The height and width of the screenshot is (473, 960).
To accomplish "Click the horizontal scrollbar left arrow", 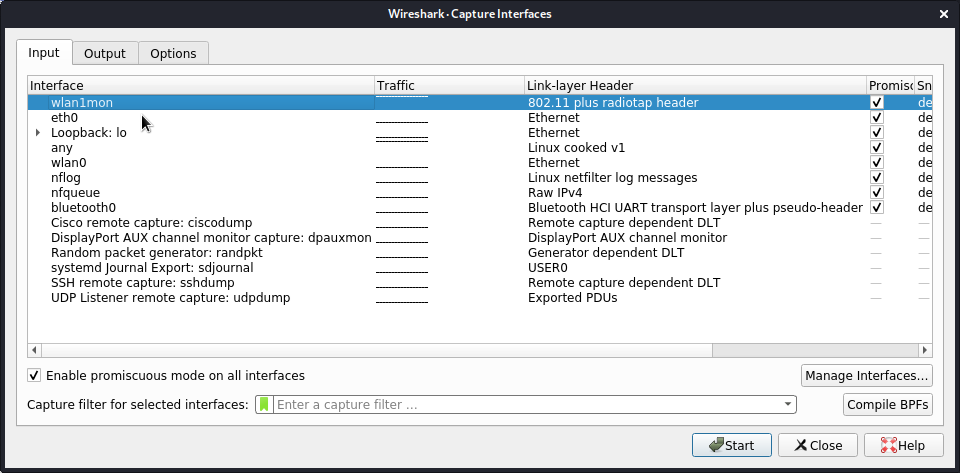I will coord(34,350).
